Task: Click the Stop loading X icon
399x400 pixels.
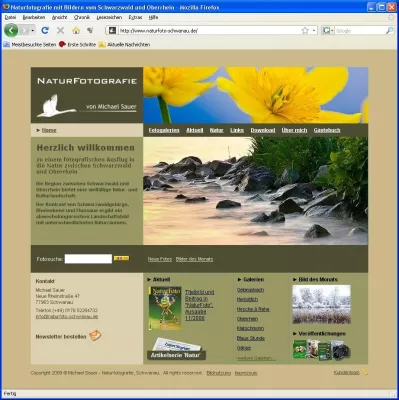Action: tap(60, 31)
